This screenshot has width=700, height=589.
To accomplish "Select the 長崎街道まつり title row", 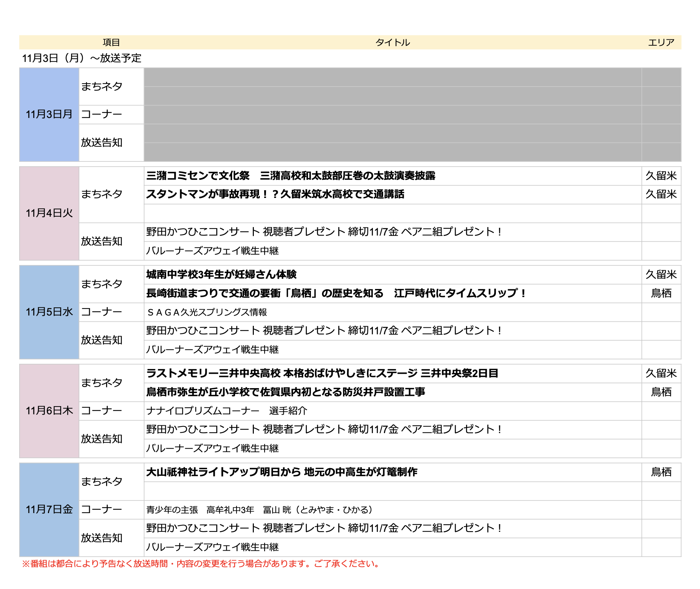I will click(336, 293).
